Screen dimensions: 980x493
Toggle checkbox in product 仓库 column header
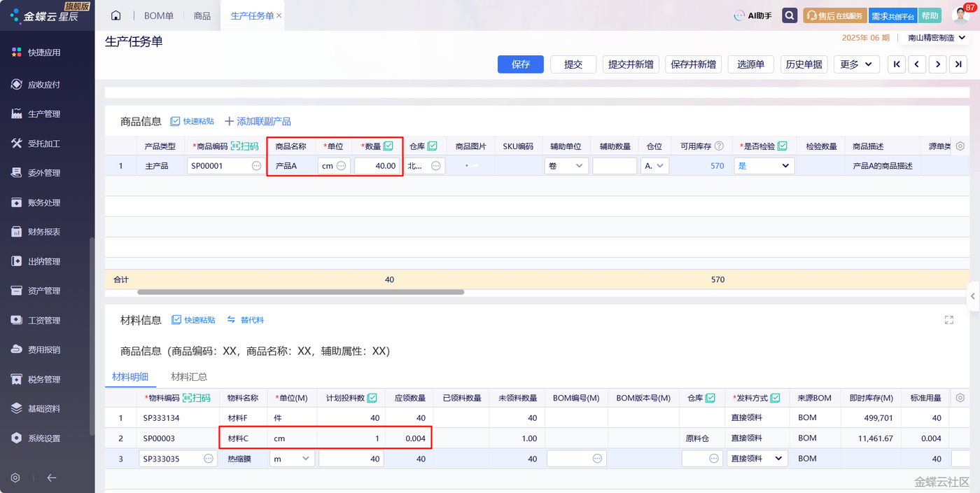[x=433, y=146]
